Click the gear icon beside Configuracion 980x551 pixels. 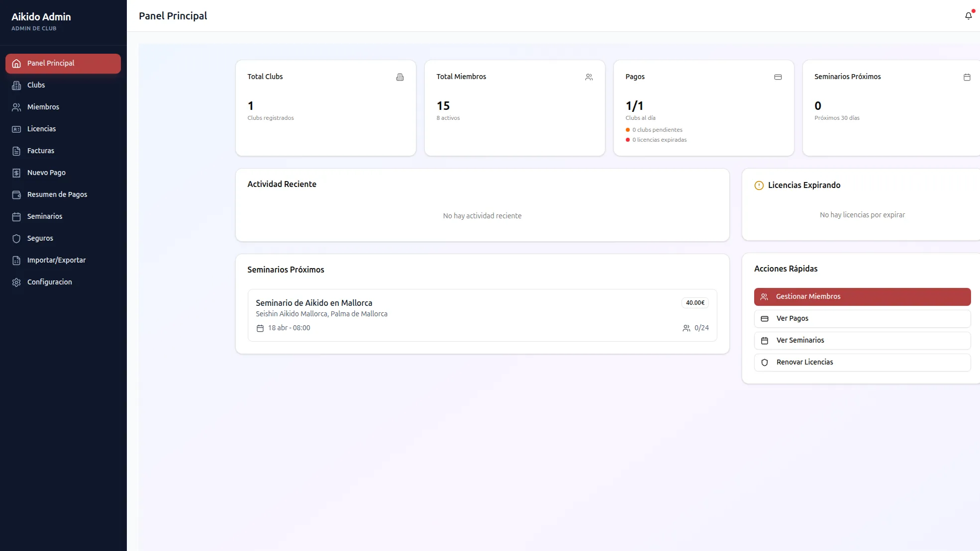(x=16, y=282)
